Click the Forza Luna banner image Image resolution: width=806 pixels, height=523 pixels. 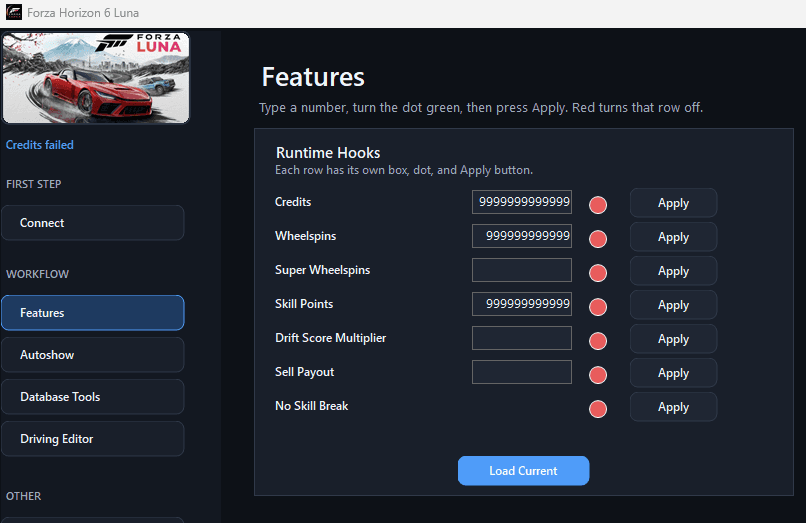[x=96, y=78]
